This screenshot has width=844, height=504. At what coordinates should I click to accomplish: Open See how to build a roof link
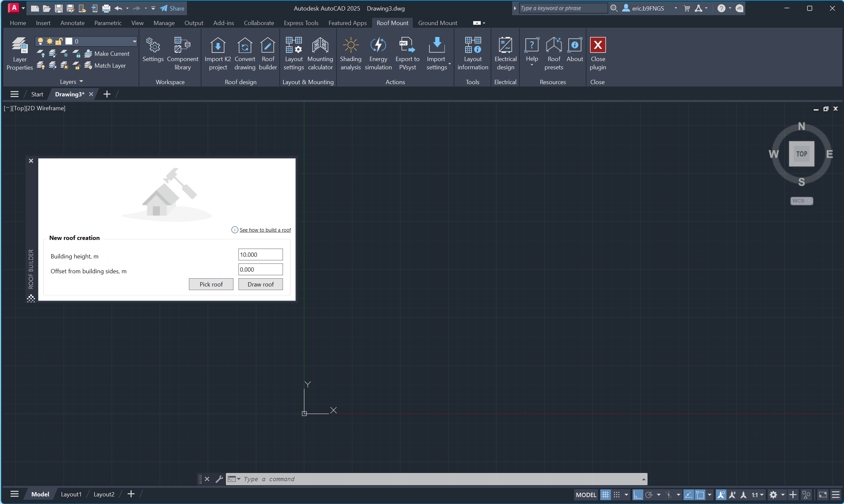(265, 230)
